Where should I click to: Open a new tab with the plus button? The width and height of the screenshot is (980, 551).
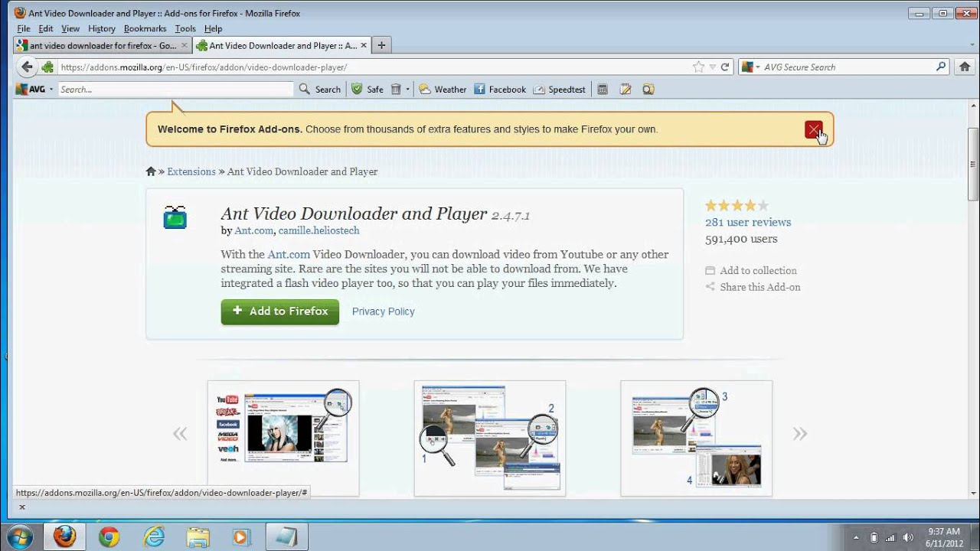tap(381, 45)
